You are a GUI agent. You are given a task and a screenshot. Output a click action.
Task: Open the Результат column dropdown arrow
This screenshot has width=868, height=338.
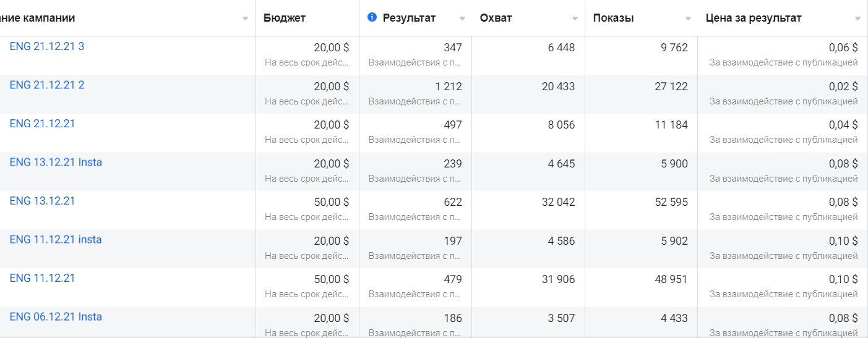462,19
